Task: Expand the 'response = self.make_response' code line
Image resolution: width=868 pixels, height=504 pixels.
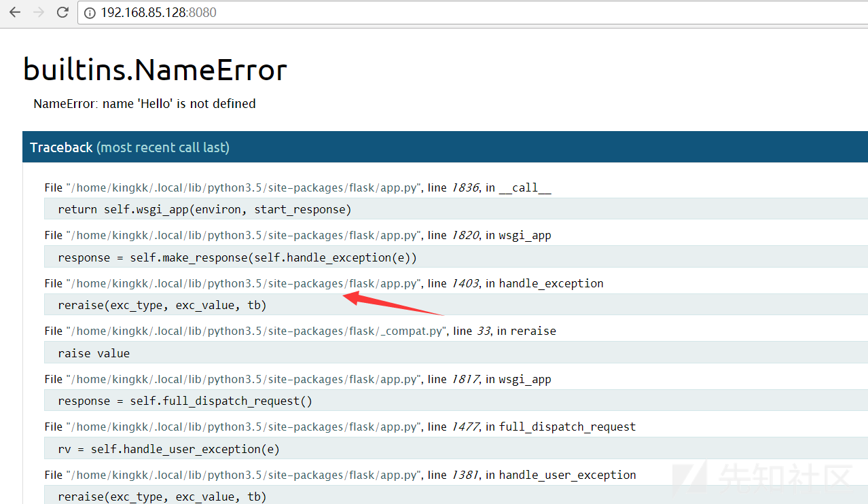Action: 237,257
